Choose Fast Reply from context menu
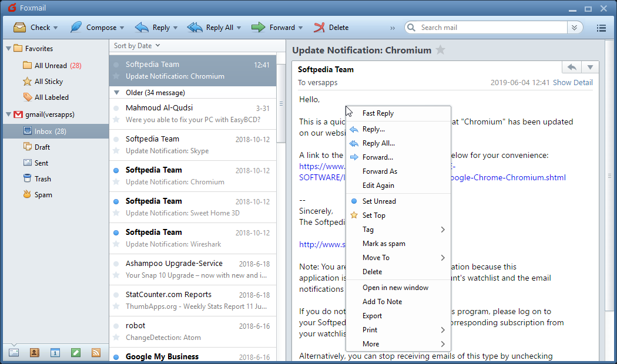This screenshot has height=364, width=617. pyautogui.click(x=398, y=113)
